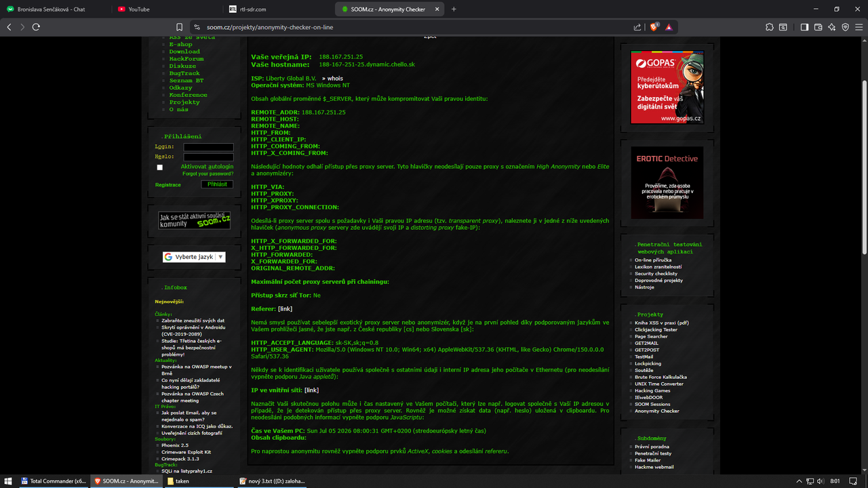
Task: Open Leo AI sparkle icon
Action: [x=831, y=27]
